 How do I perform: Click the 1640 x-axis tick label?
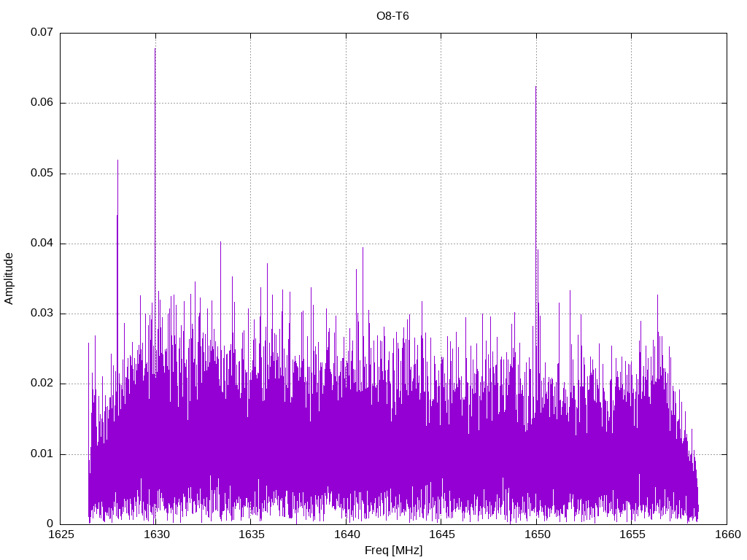point(346,534)
